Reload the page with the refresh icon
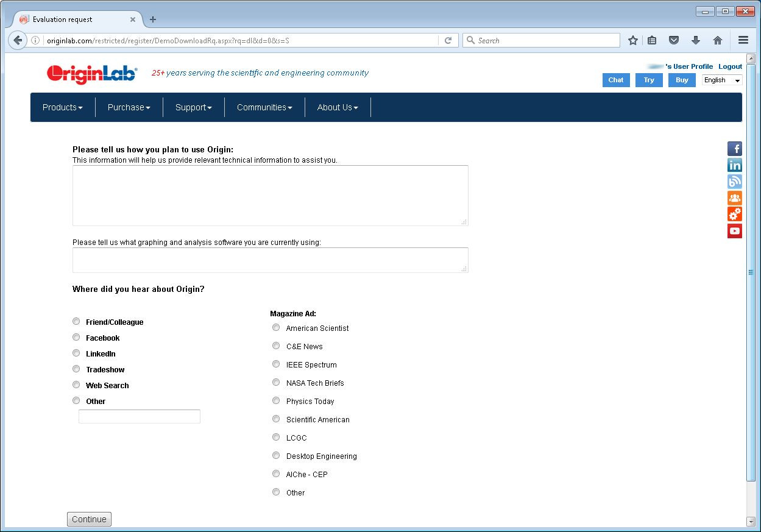This screenshot has width=761, height=532. (x=448, y=40)
